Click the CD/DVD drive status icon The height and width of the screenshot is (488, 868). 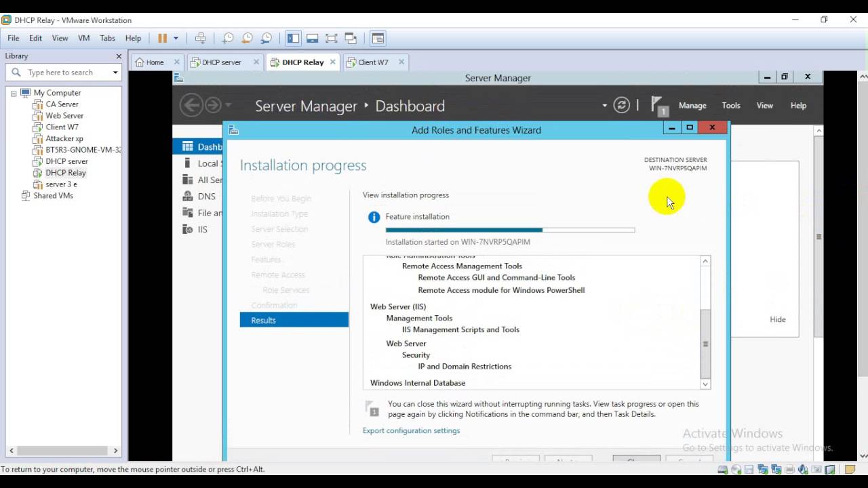[x=736, y=470]
